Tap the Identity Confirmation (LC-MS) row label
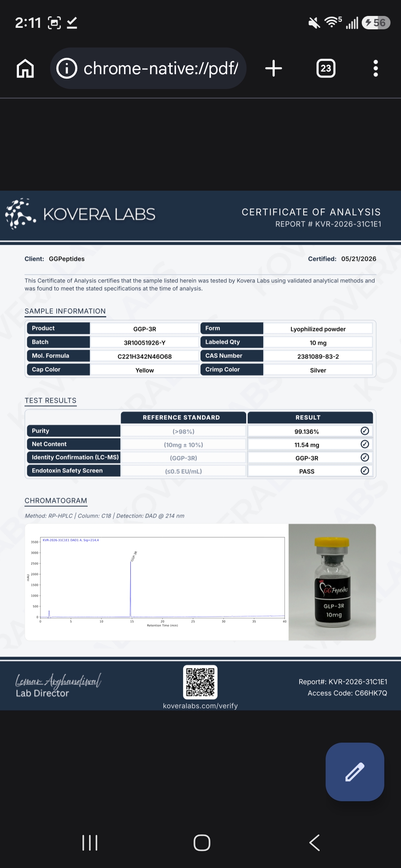The height and width of the screenshot is (868, 401). tap(74, 457)
